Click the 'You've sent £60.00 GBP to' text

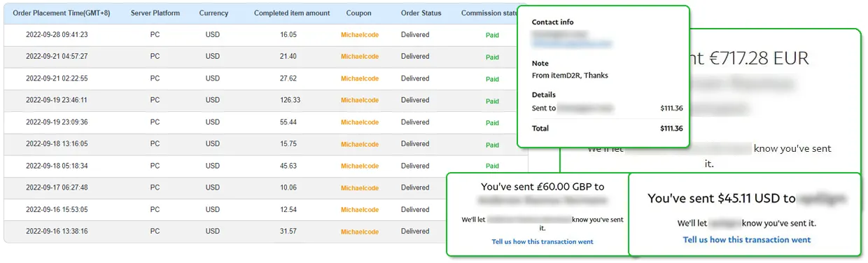(x=542, y=187)
